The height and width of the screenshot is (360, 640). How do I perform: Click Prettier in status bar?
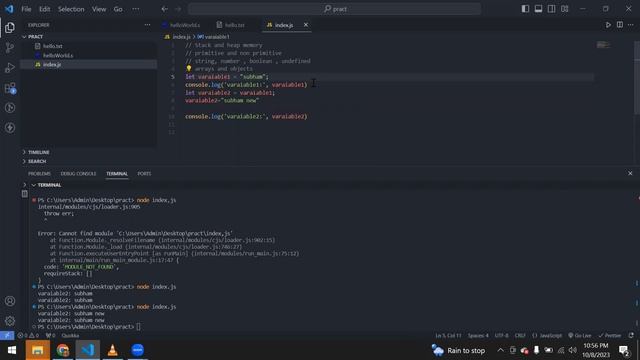[x=610, y=336]
